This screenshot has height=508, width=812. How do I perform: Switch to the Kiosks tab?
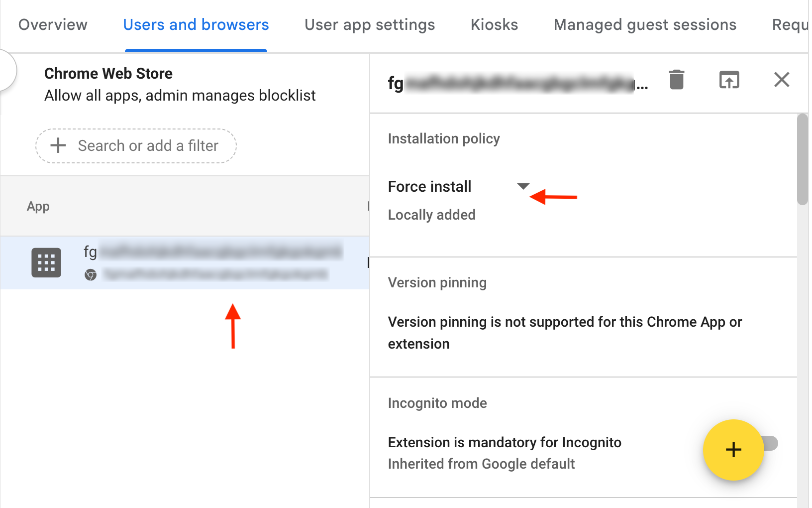(494, 24)
